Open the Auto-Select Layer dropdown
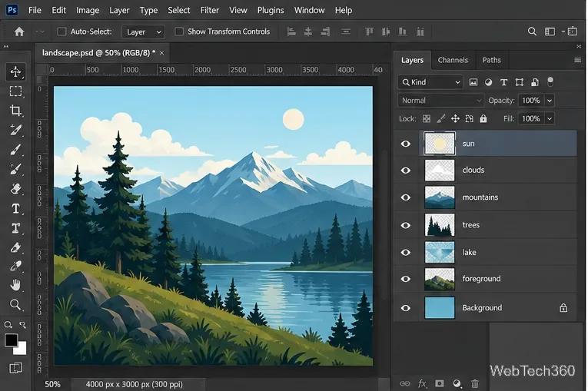 tap(144, 31)
